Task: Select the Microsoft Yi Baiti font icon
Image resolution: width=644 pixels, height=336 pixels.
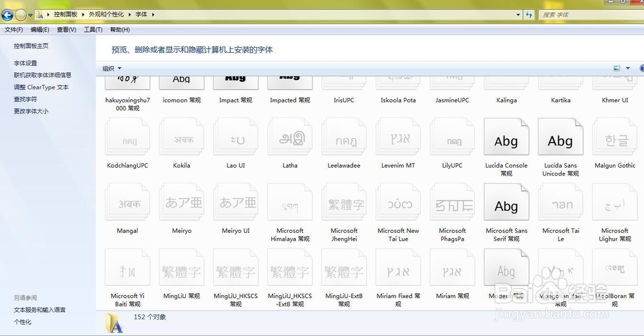Action: click(128, 268)
